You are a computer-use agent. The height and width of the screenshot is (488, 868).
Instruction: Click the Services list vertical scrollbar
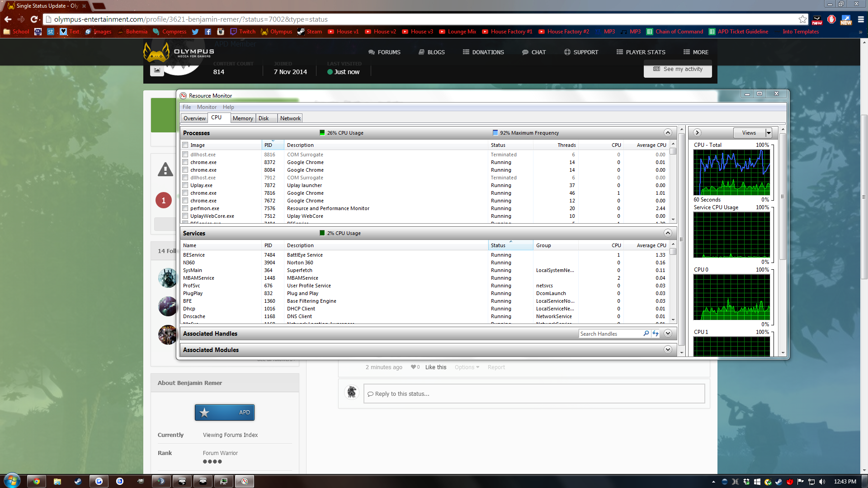pyautogui.click(x=673, y=282)
